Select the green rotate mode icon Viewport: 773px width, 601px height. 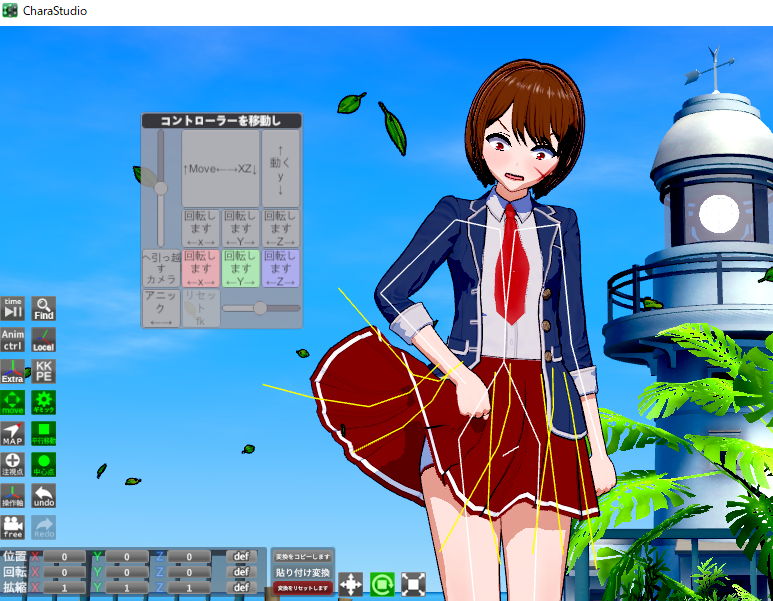[382, 584]
